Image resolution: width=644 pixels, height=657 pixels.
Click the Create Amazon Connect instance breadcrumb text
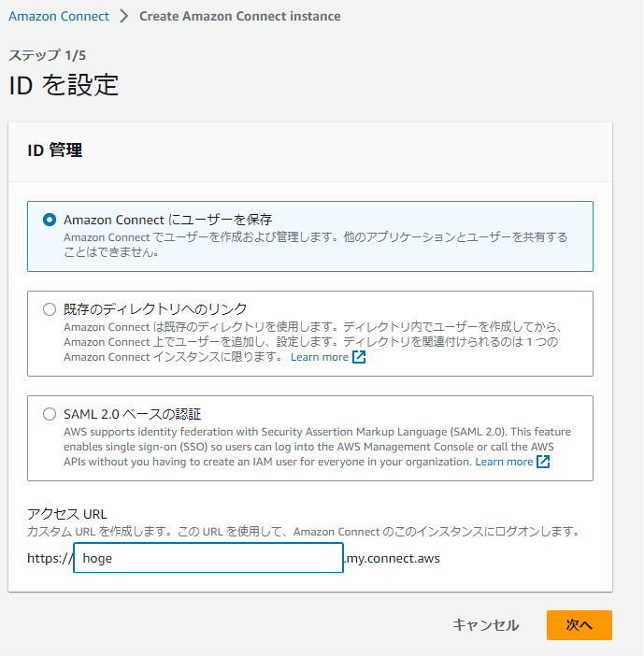point(239,16)
